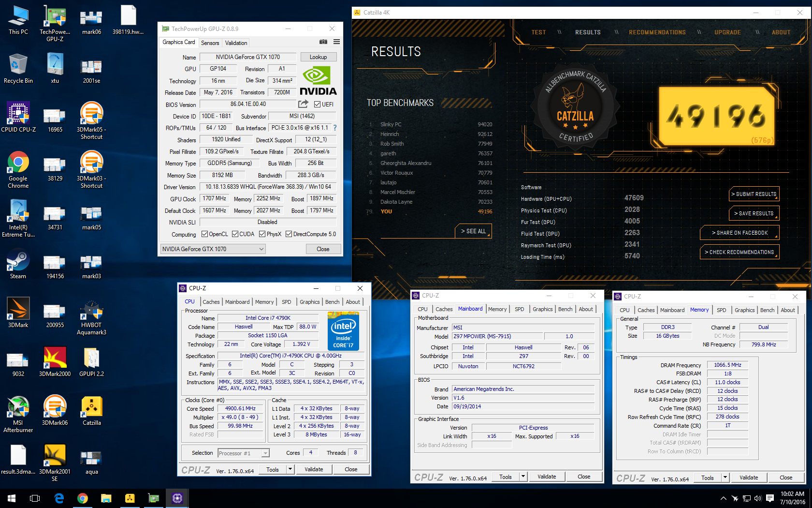Open volume control in system tray
Viewport: 812px width, 508px height.
click(757, 498)
